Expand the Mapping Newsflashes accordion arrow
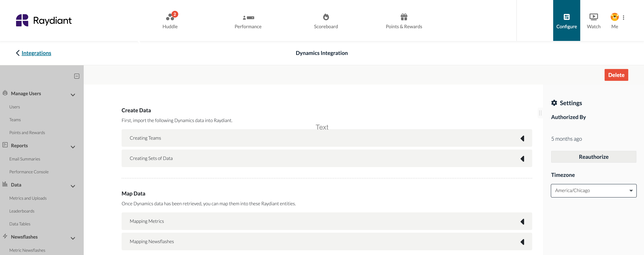The height and width of the screenshot is (255, 644). (x=522, y=242)
